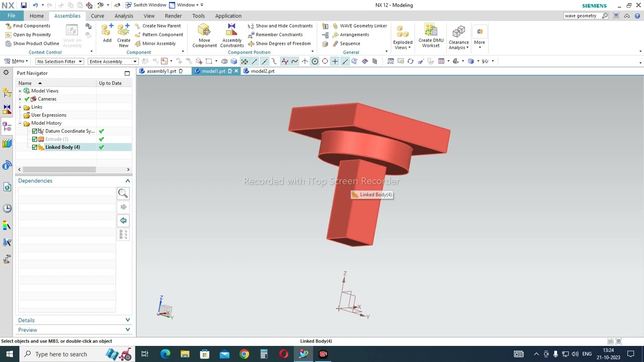The width and height of the screenshot is (644, 362).
Task: Sort by the Name column header
Action: tap(56, 83)
